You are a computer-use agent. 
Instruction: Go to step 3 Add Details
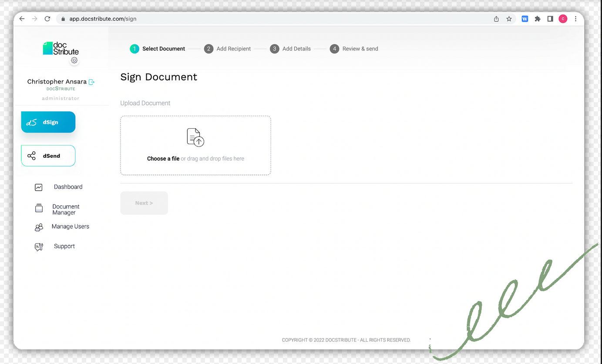[x=290, y=49]
